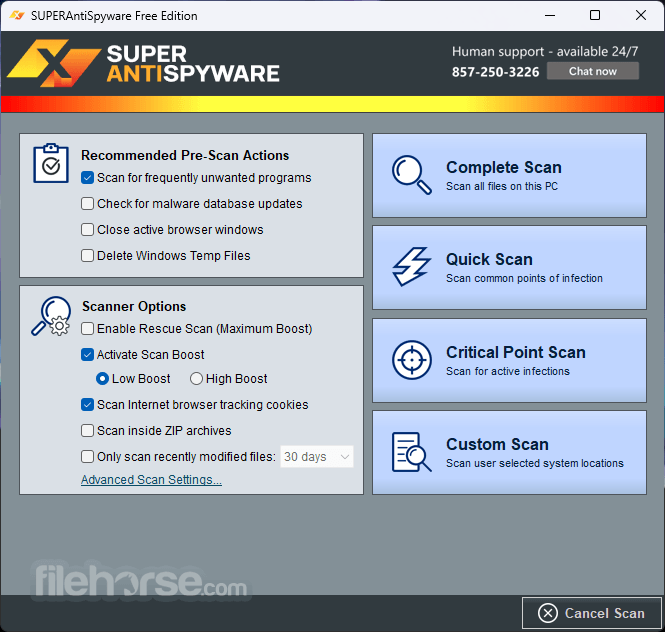Start the Complete Scan
The image size is (665, 632).
click(509, 176)
